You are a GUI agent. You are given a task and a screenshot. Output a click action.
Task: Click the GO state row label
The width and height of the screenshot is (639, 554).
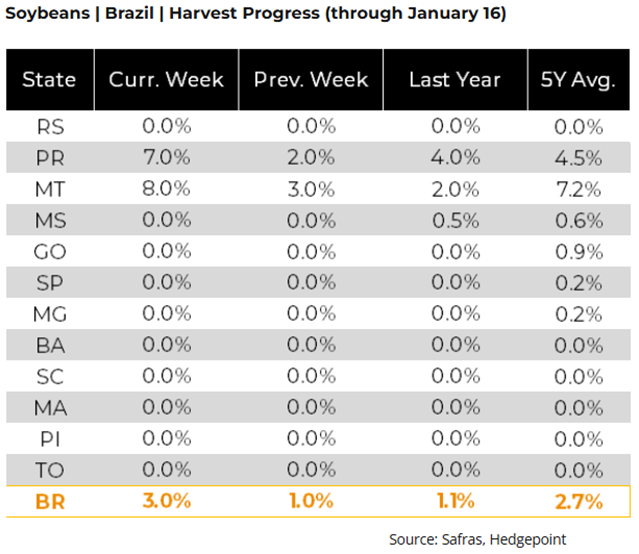49,251
